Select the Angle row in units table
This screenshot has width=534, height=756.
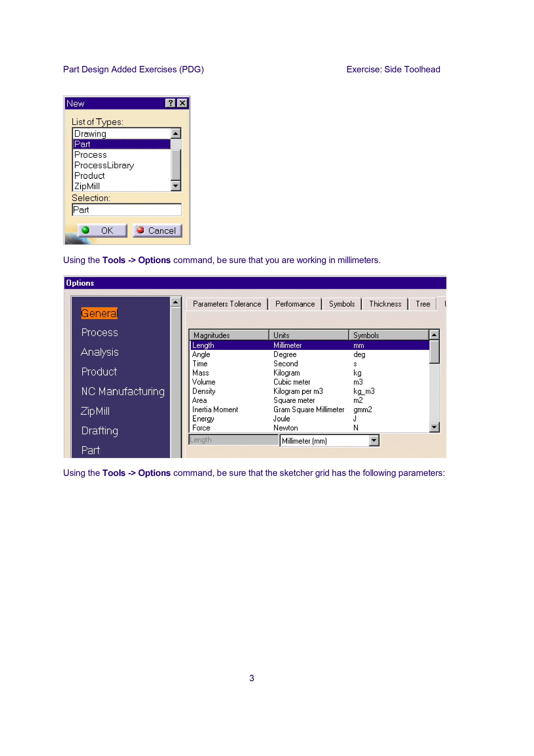point(201,355)
